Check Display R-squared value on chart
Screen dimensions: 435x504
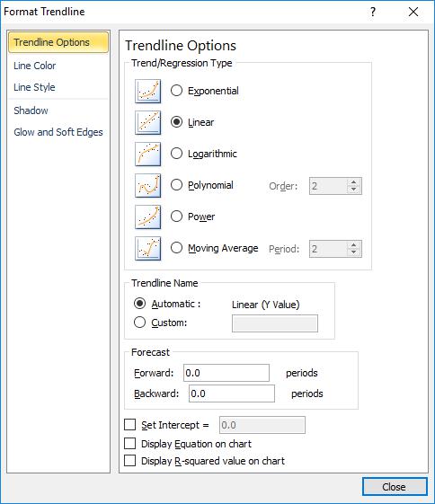[x=130, y=461]
